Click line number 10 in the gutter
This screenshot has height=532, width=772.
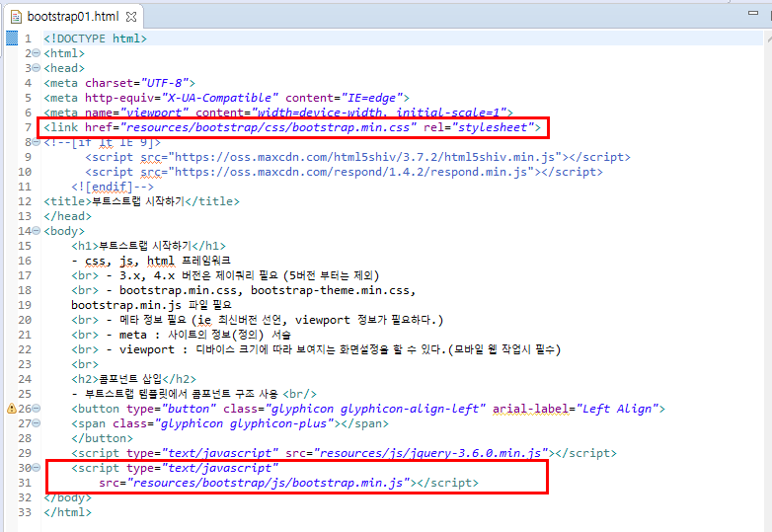pyautogui.click(x=25, y=172)
